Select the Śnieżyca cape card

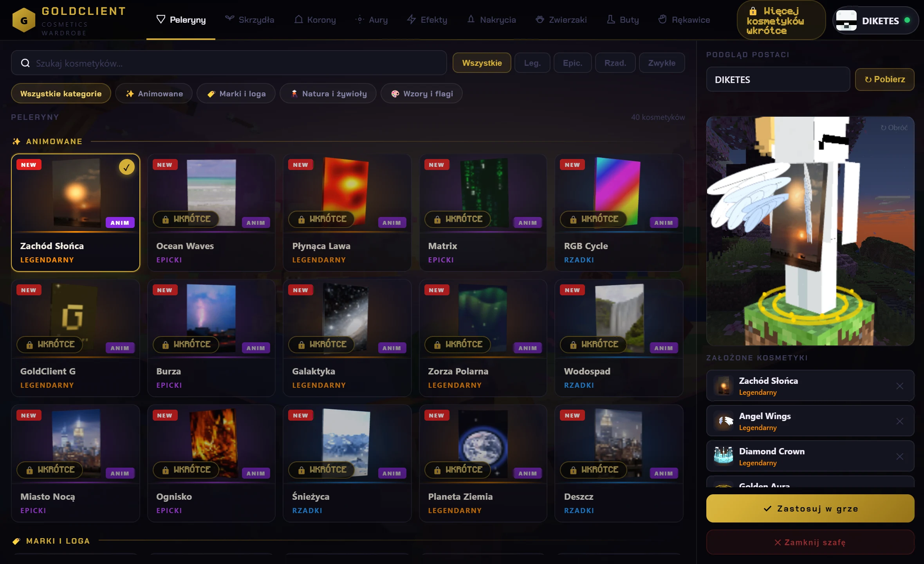tap(347, 463)
